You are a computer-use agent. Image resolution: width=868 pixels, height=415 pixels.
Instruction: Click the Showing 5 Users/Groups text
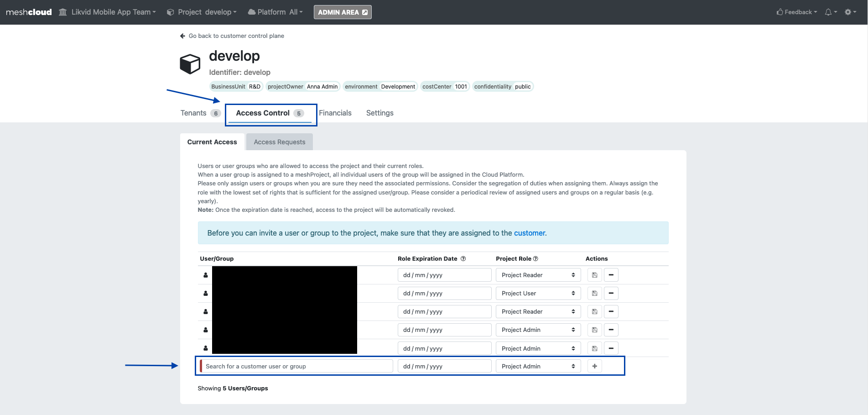coord(233,389)
